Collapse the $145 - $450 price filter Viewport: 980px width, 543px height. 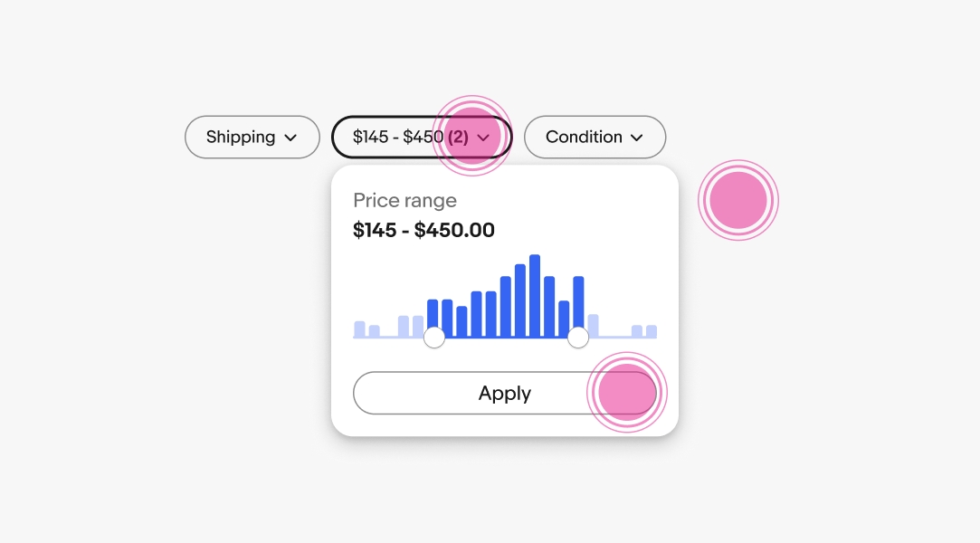point(421,138)
